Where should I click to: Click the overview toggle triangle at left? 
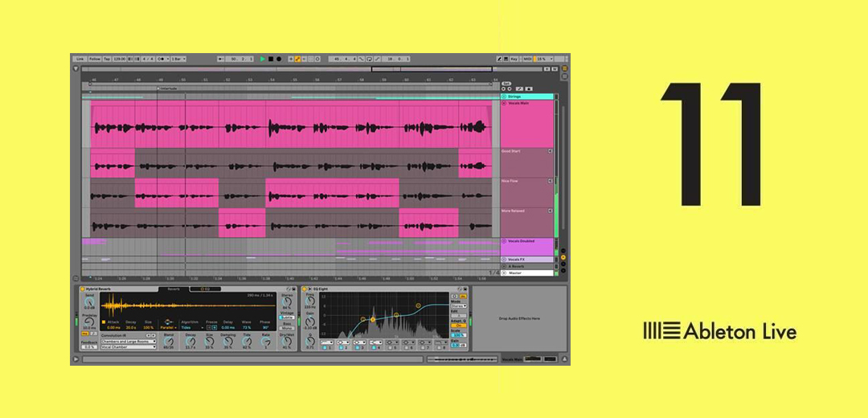tap(76, 69)
